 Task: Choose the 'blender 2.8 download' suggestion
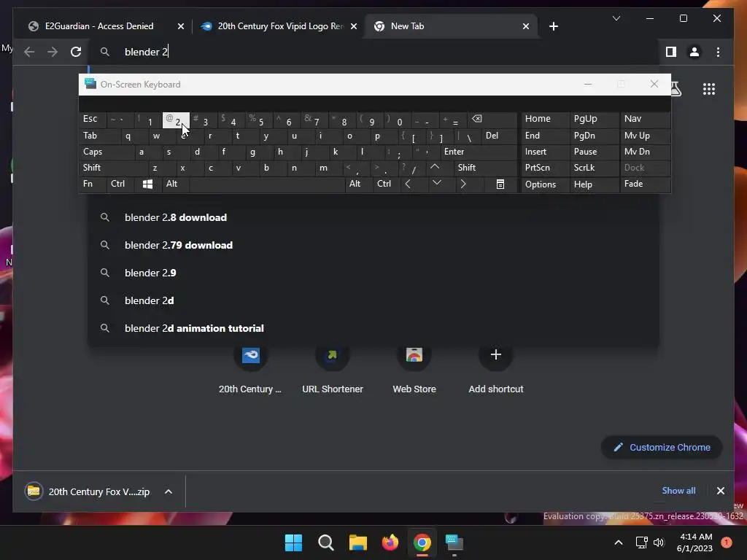[x=373, y=217]
